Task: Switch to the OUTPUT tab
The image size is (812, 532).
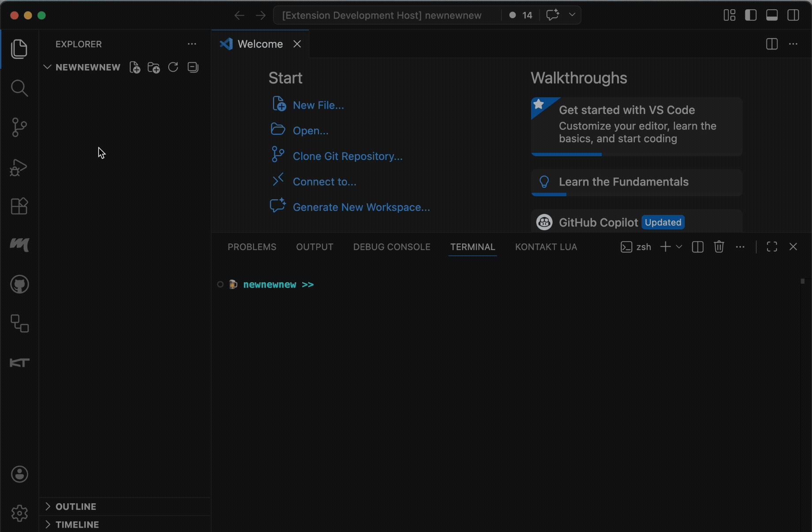Action: 315,247
